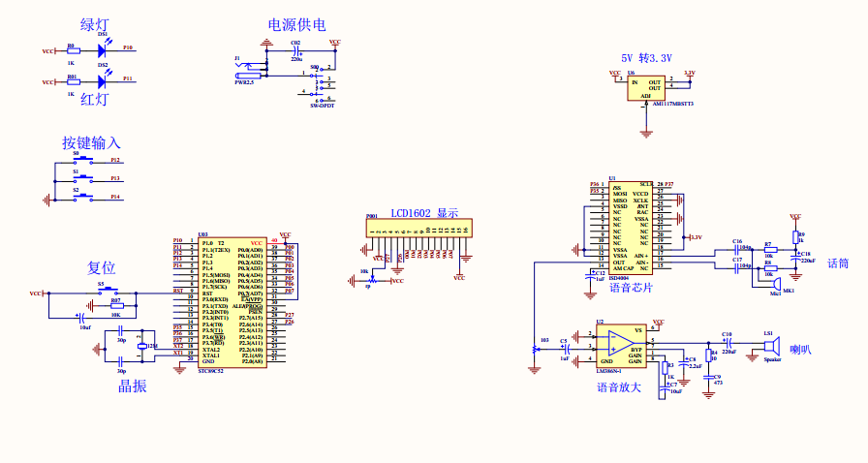The image size is (868, 463).
Task: Click the AM1117MBSTT3 part name text
Action: tap(672, 104)
